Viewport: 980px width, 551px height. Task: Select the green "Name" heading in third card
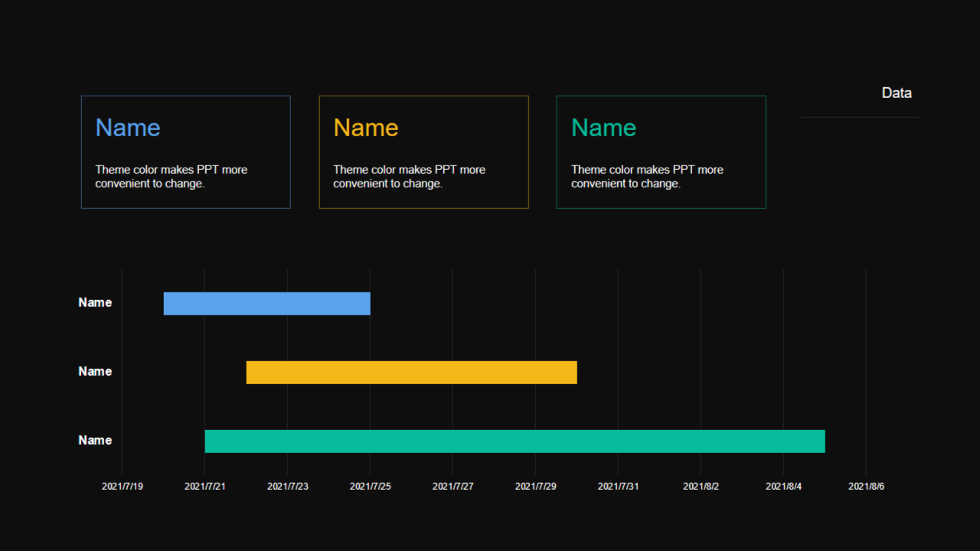click(603, 128)
